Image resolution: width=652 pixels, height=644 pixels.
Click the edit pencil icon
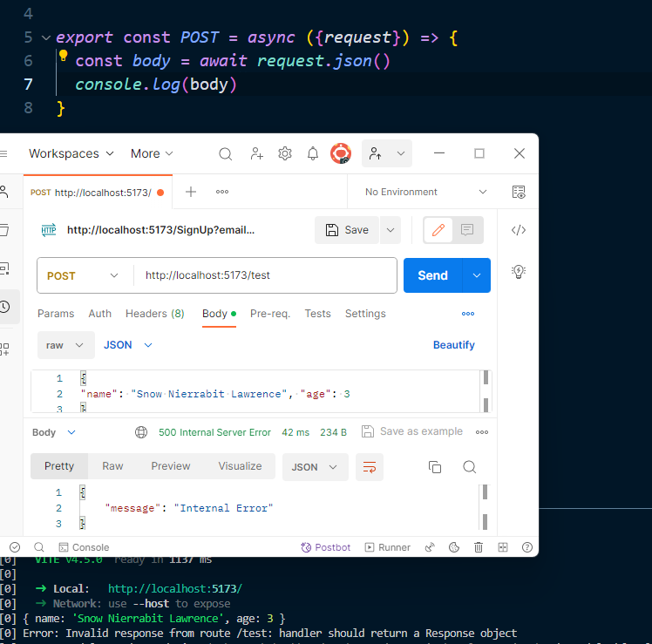tap(438, 230)
